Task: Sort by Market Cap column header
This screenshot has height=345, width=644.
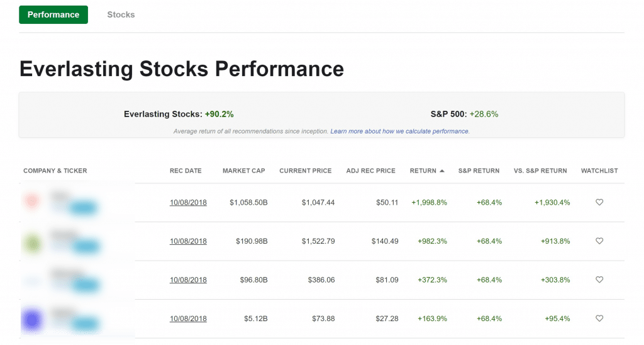Action: [x=243, y=171]
